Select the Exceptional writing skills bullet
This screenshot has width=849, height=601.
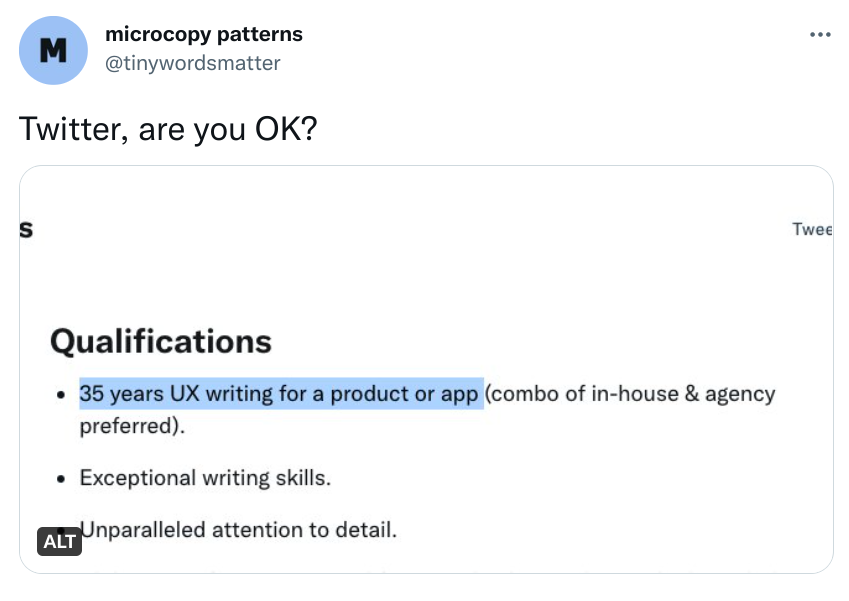pos(205,478)
